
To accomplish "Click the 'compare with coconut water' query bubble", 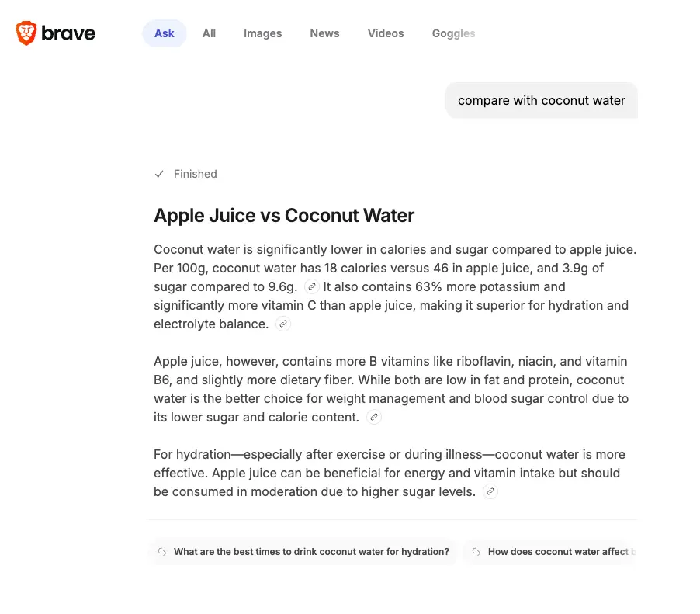I will tap(542, 100).
